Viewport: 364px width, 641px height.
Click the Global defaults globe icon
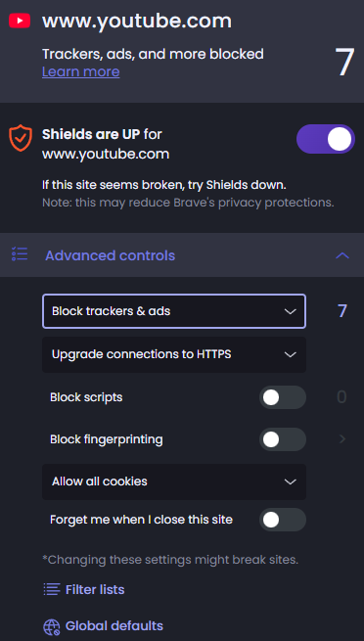point(52,626)
